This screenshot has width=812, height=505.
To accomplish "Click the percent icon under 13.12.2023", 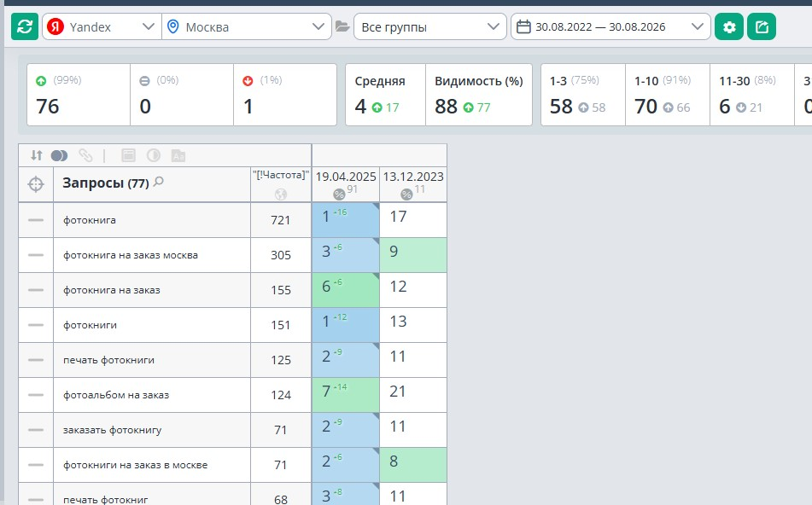I will tap(406, 194).
